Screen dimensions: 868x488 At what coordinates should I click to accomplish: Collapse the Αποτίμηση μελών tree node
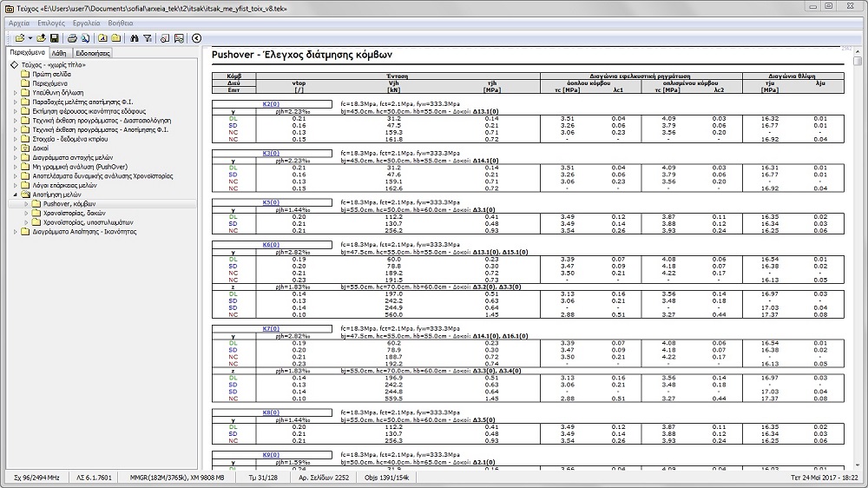click(15, 195)
